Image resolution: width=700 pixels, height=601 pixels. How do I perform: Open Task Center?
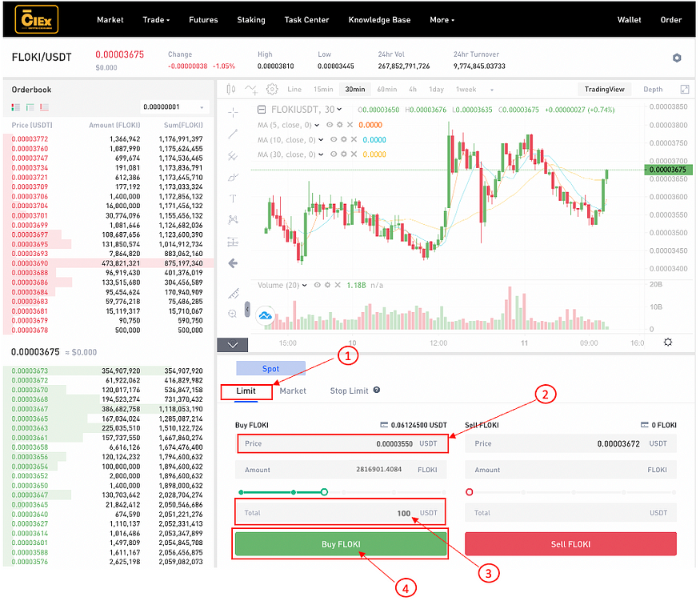[x=306, y=20]
